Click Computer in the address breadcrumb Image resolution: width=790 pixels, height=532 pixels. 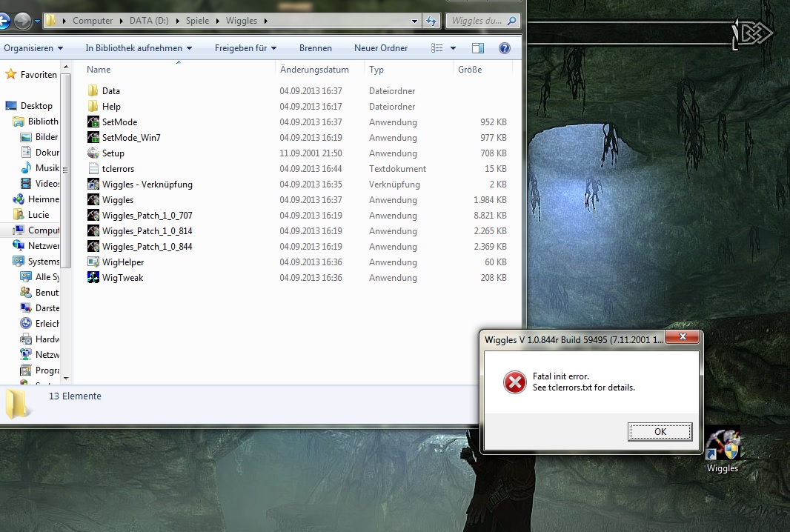coord(93,21)
